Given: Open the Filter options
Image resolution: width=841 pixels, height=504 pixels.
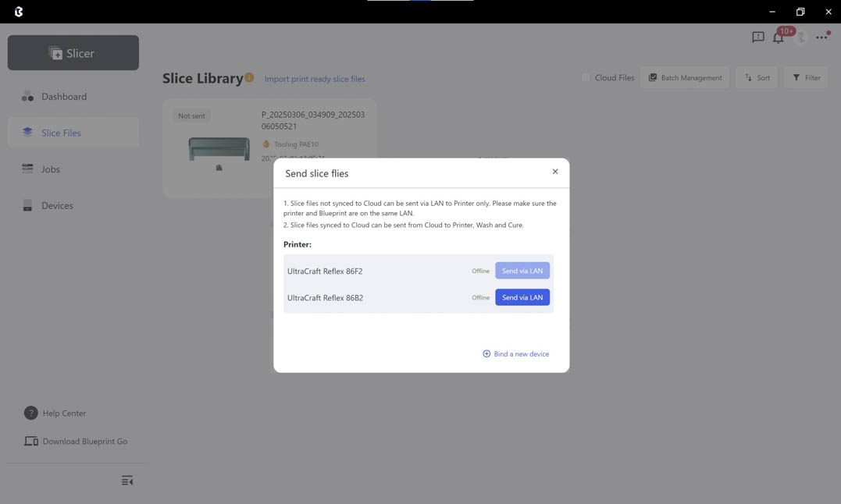Looking at the screenshot, I should (x=806, y=78).
